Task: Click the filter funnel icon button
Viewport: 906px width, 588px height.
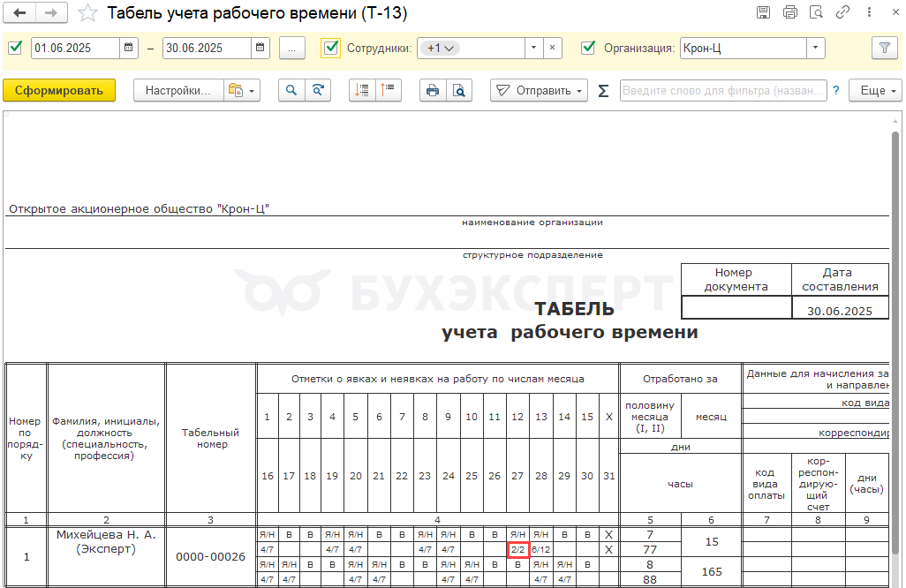Action: (885, 48)
